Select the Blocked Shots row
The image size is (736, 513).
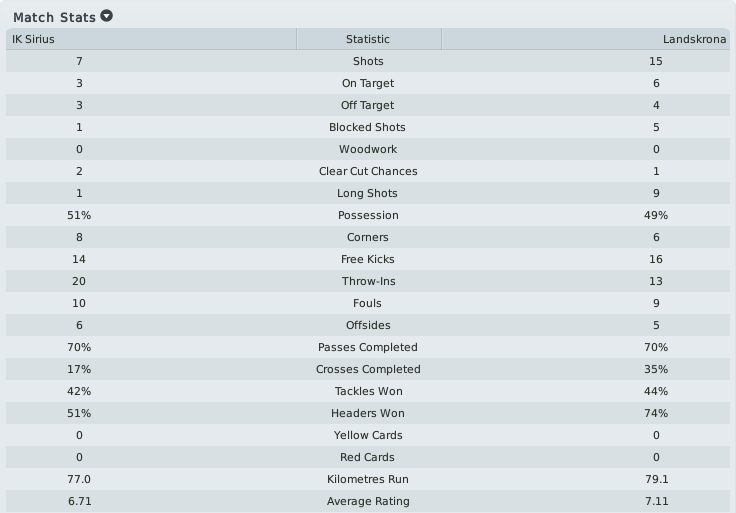368,127
